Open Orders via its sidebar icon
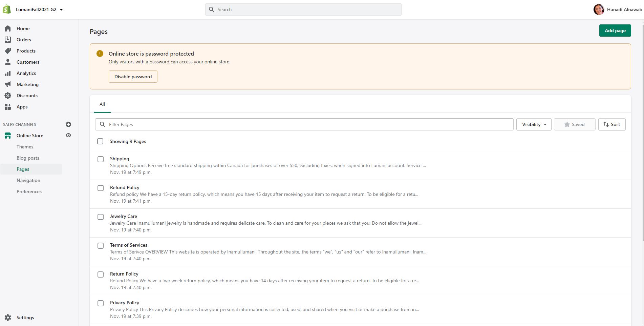 pyautogui.click(x=8, y=40)
